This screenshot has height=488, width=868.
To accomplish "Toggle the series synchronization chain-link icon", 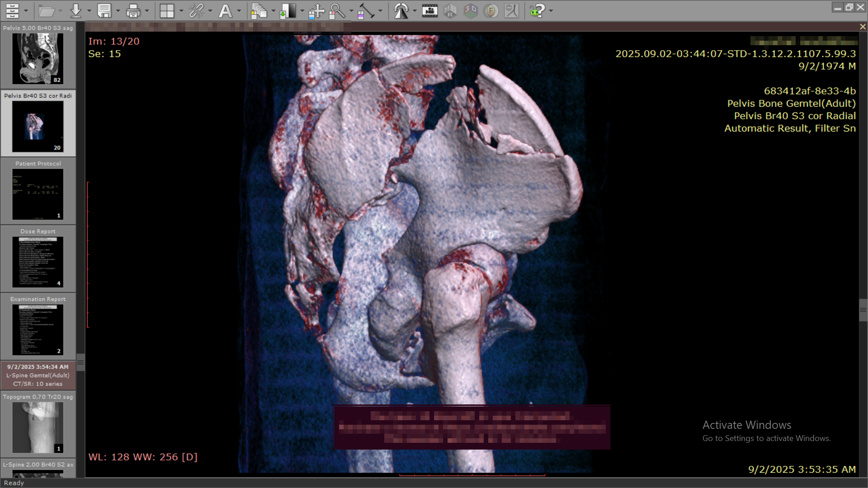I will tap(196, 10).
